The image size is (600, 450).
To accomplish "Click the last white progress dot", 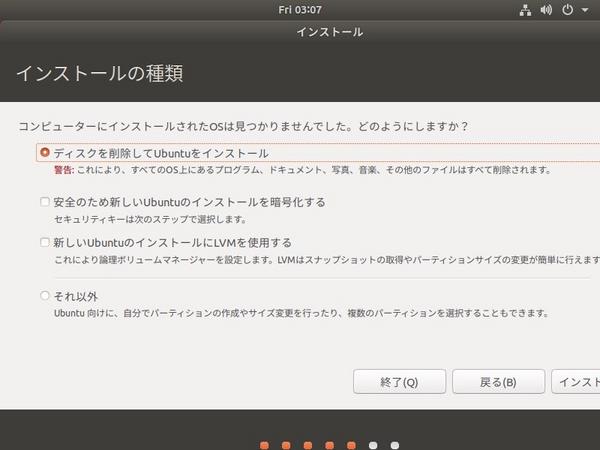I will point(395,445).
